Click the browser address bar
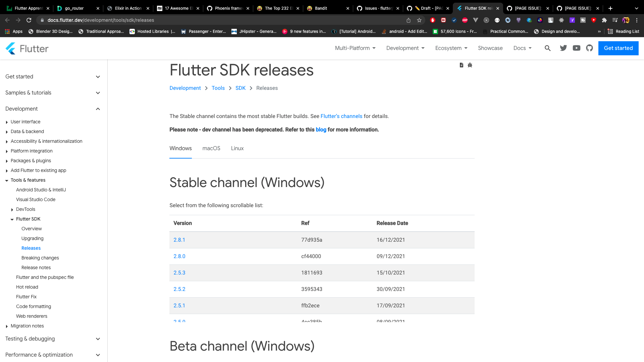Viewport: 644px width, 362px height. (x=134, y=20)
